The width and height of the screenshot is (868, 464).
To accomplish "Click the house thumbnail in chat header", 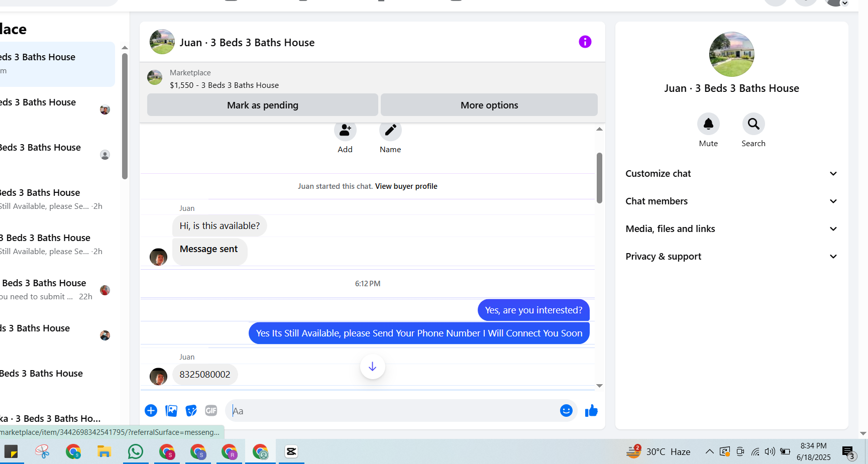I will (x=162, y=42).
